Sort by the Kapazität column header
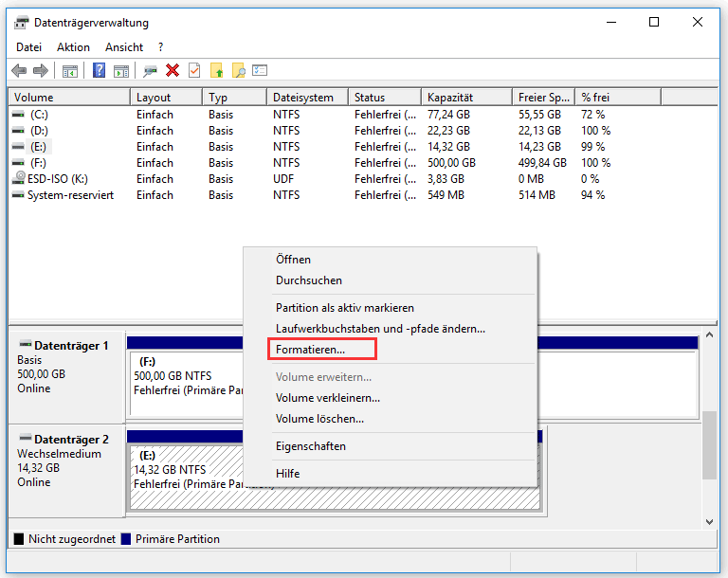728x578 pixels. pos(467,98)
